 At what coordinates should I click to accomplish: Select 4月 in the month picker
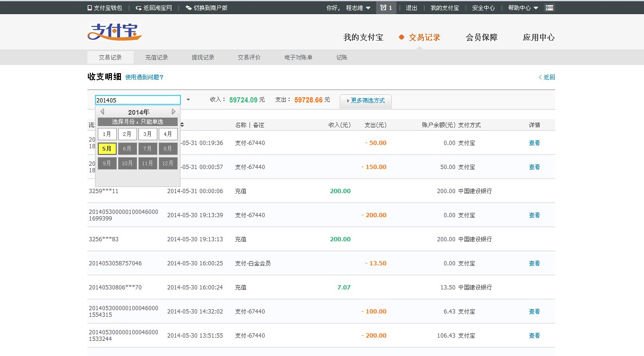(x=168, y=134)
